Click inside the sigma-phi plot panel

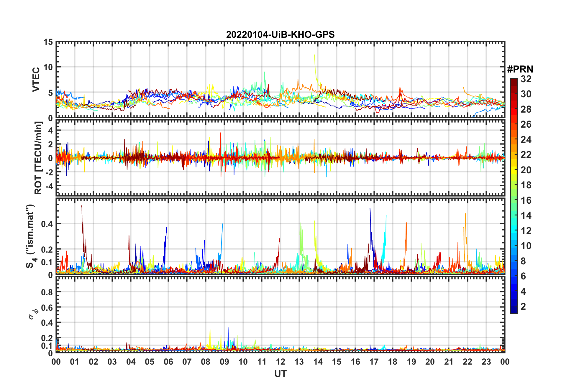click(x=280, y=315)
